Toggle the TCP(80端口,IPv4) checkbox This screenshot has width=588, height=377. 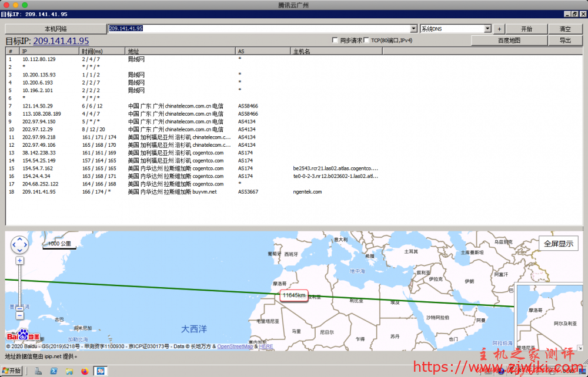pyautogui.click(x=366, y=41)
